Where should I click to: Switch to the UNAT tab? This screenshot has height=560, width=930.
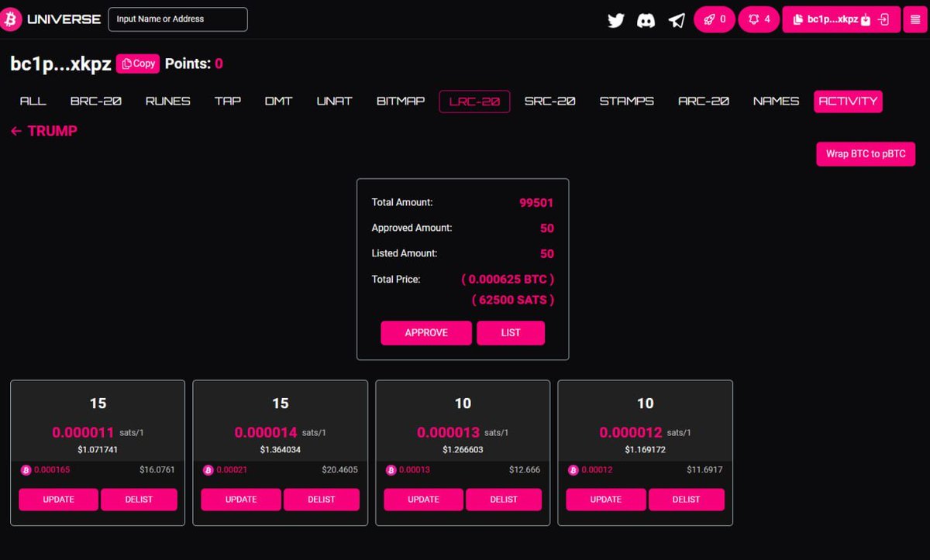(x=334, y=101)
